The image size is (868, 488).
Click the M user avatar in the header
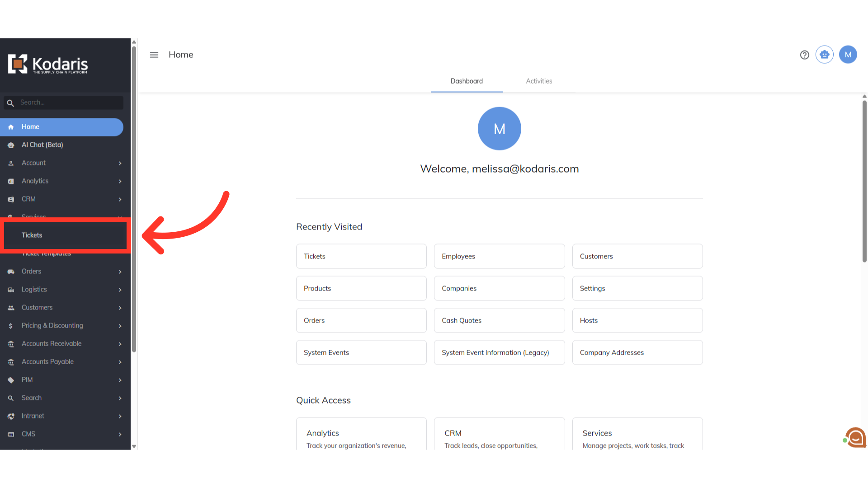(848, 55)
